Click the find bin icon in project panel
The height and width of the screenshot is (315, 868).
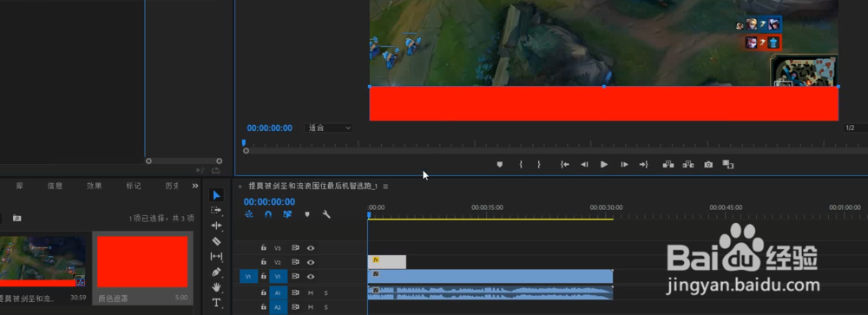point(16,219)
